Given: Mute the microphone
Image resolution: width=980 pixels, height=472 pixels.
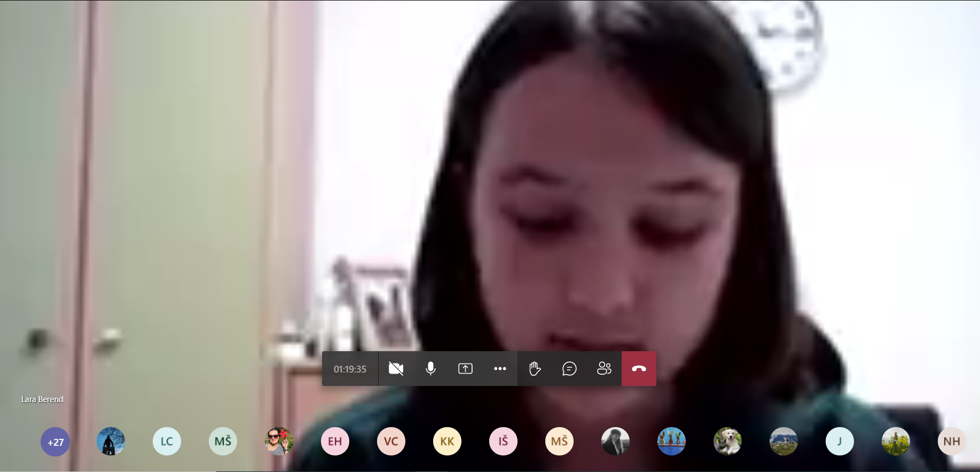Looking at the screenshot, I should coord(430,369).
